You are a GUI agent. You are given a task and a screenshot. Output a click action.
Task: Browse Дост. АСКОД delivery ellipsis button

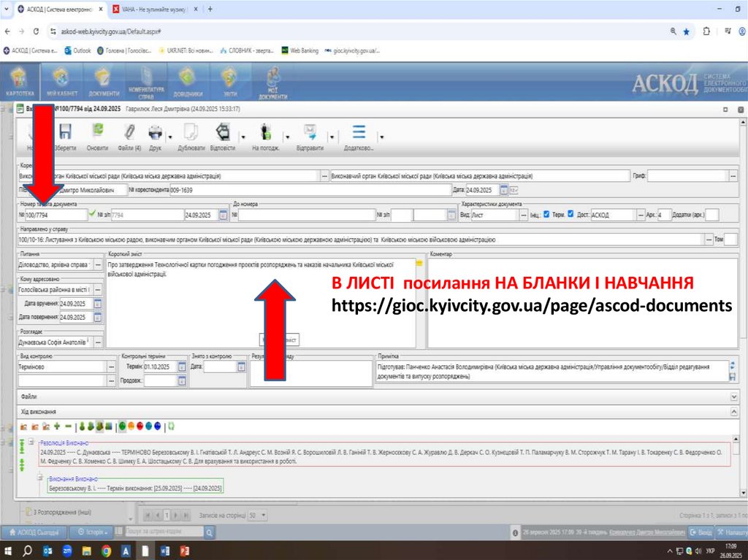(641, 215)
